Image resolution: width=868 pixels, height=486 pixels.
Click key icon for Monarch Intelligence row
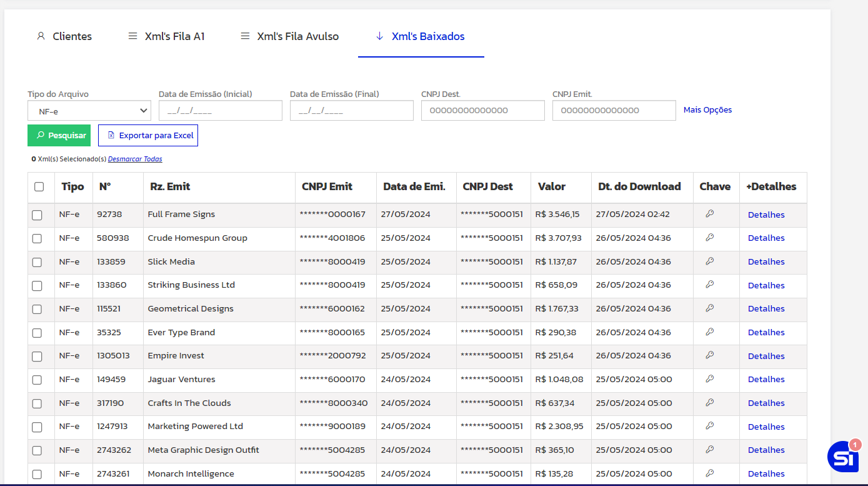click(x=709, y=473)
